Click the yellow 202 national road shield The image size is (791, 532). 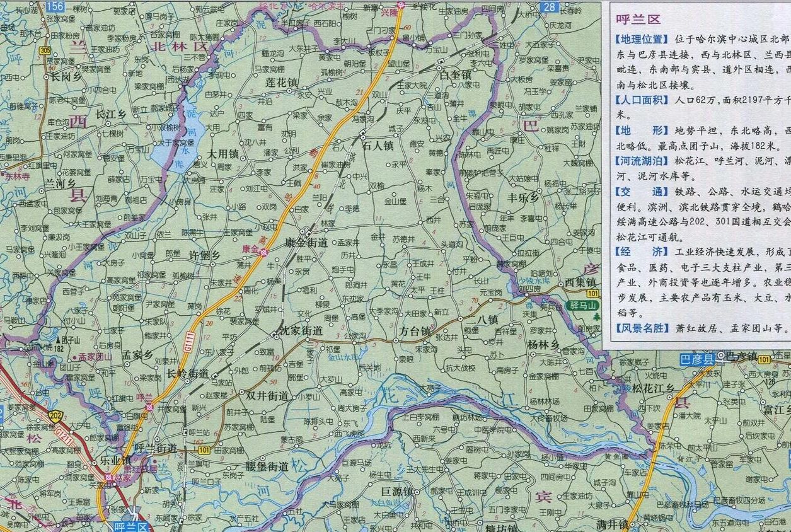coord(56,414)
